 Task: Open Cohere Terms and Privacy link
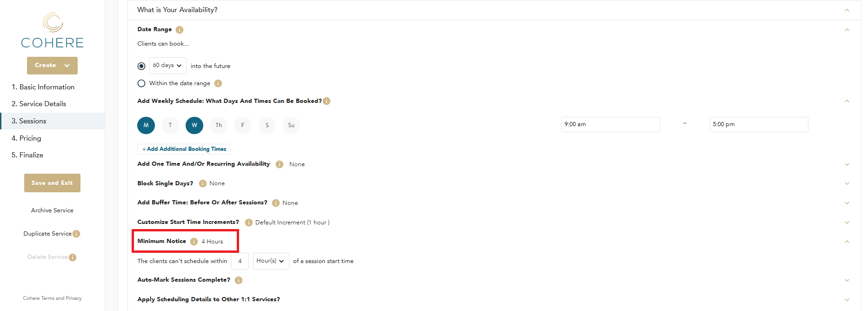click(52, 298)
